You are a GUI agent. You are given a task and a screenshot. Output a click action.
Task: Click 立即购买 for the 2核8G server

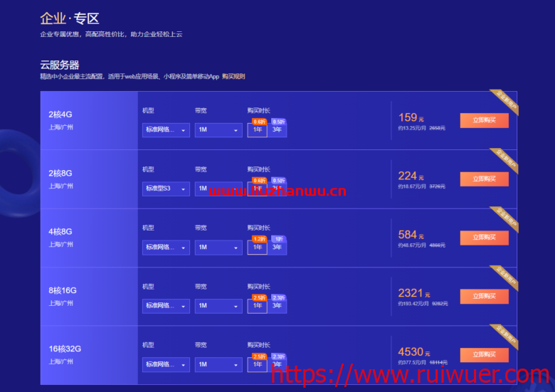[484, 179]
